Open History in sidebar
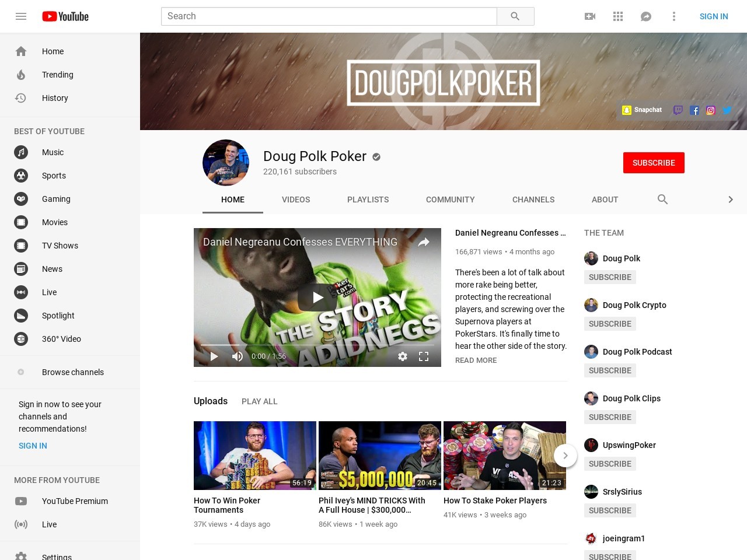The width and height of the screenshot is (747, 560). 70,98
